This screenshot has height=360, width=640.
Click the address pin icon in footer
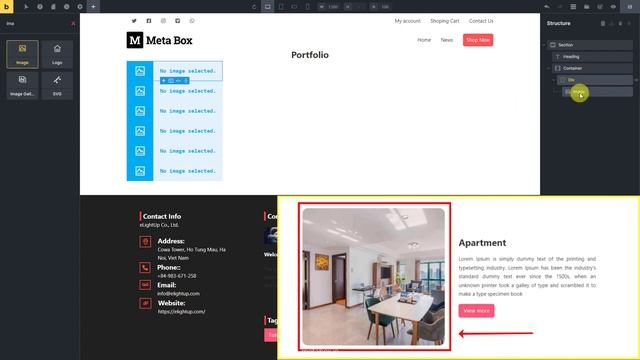coord(145,242)
